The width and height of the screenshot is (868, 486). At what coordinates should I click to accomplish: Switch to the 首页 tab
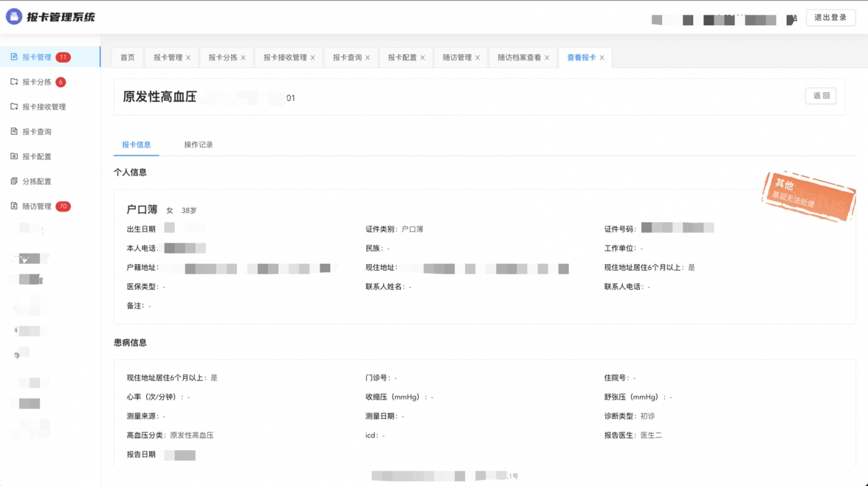(x=128, y=57)
